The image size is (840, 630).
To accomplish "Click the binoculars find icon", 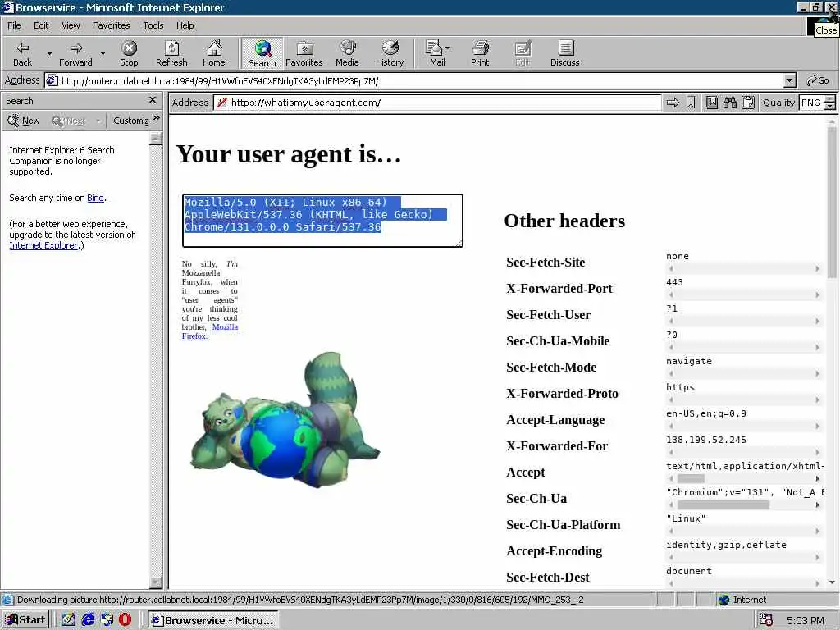I will (x=729, y=103).
